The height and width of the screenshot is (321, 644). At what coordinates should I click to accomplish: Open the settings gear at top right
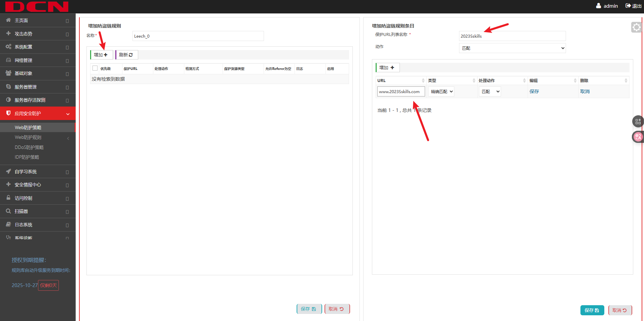click(637, 27)
